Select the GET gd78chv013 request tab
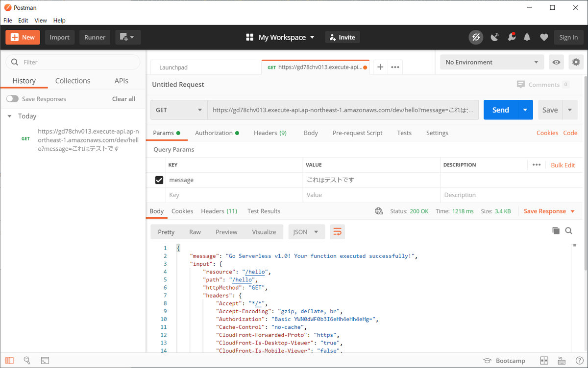The image size is (588, 368). 316,67
